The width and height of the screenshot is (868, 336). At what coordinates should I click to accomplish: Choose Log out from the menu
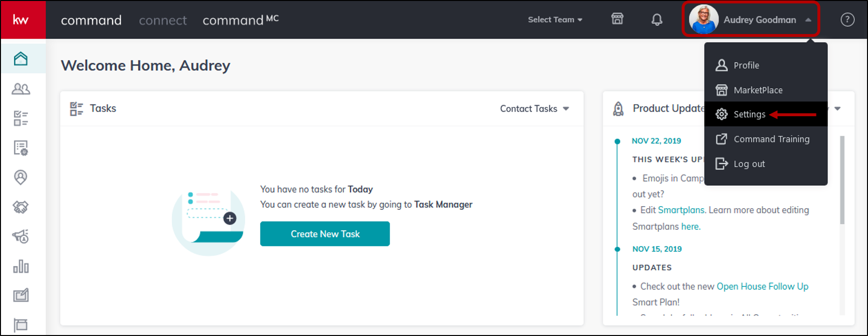point(766,164)
